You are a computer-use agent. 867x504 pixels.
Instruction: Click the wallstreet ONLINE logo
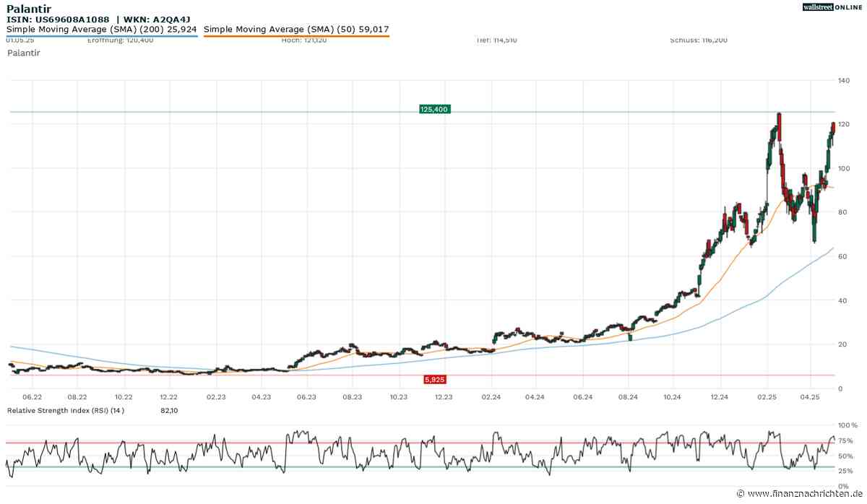click(832, 7)
